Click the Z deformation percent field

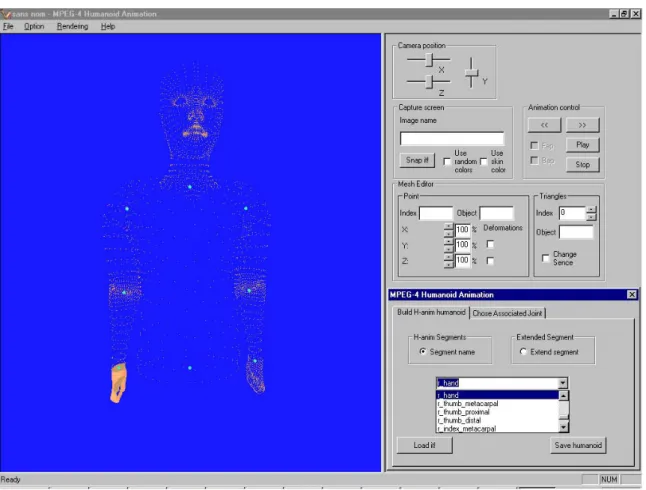click(462, 260)
